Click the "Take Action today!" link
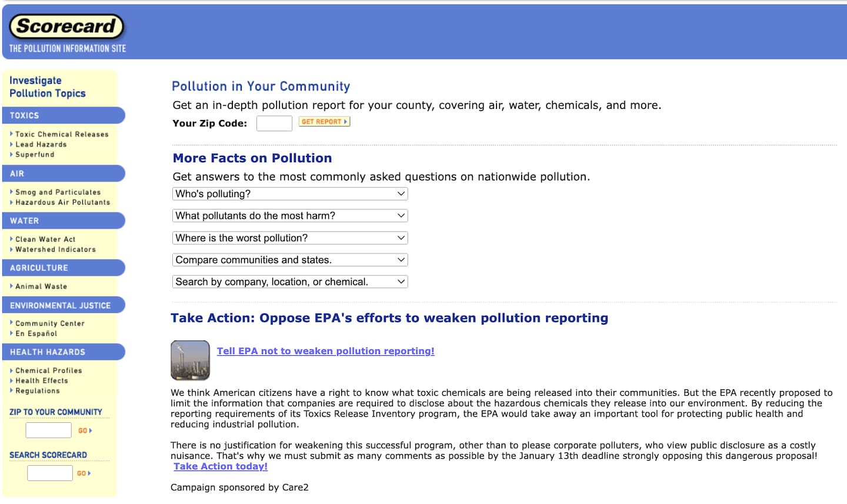This screenshot has width=847, height=504. click(x=221, y=466)
